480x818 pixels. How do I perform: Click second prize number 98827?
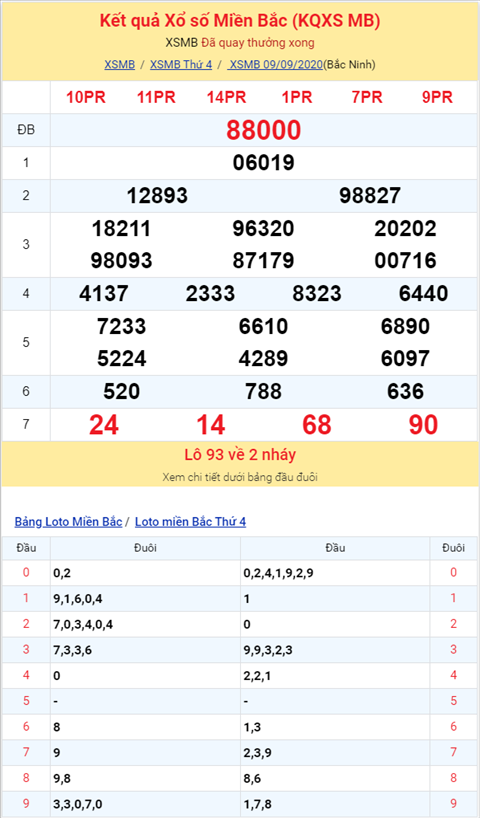pyautogui.click(x=370, y=196)
